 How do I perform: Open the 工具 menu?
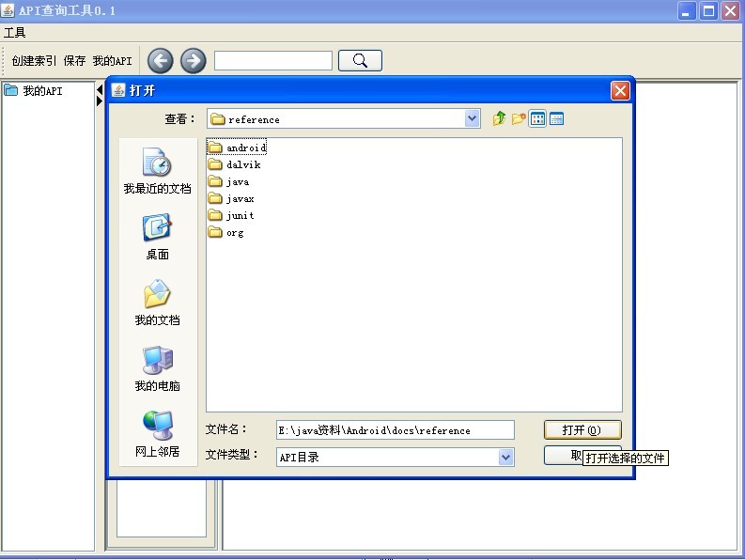(14, 32)
